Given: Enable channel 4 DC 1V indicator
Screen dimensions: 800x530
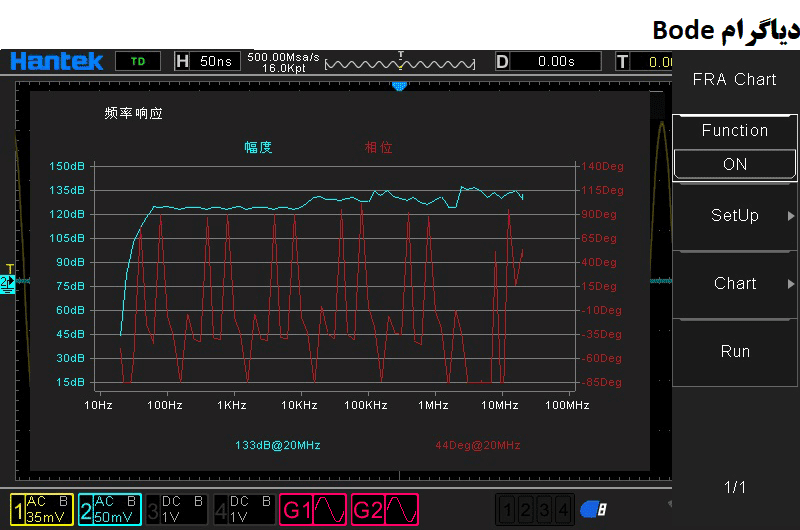Looking at the screenshot, I should coord(244,509).
